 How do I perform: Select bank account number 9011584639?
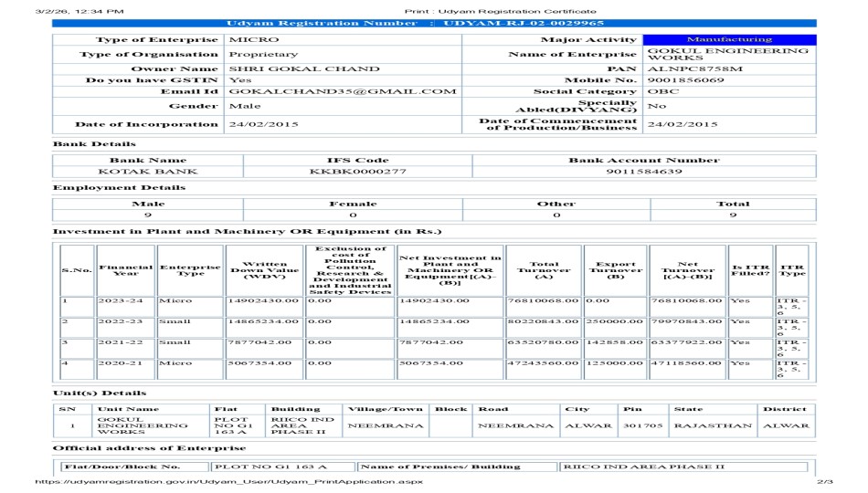643,172
